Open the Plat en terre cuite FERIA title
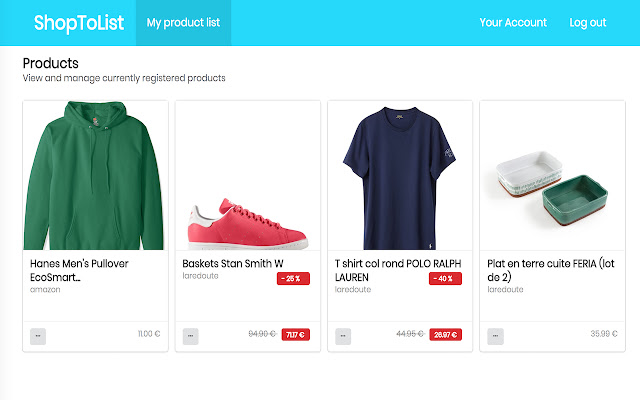This screenshot has height=400, width=640. point(551,270)
